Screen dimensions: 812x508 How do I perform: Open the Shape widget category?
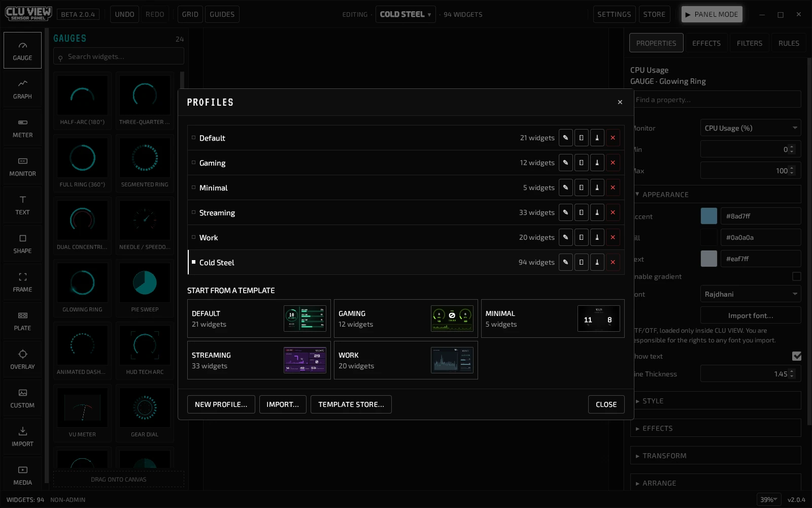(x=22, y=243)
